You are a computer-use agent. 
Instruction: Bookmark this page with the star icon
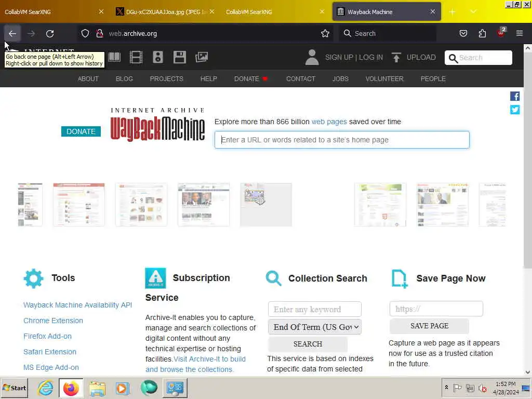coord(325,34)
